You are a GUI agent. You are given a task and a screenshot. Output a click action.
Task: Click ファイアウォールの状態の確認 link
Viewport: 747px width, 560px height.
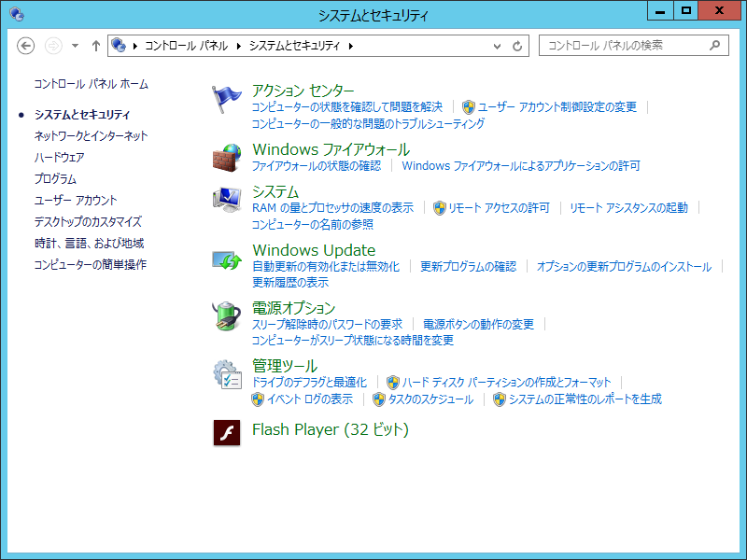pyautogui.click(x=317, y=166)
